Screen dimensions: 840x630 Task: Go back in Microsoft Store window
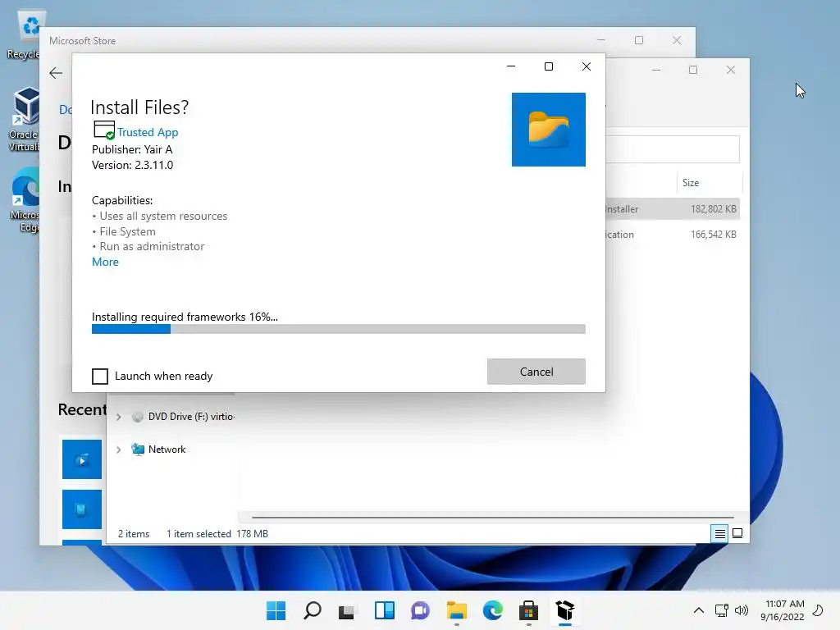coord(56,73)
